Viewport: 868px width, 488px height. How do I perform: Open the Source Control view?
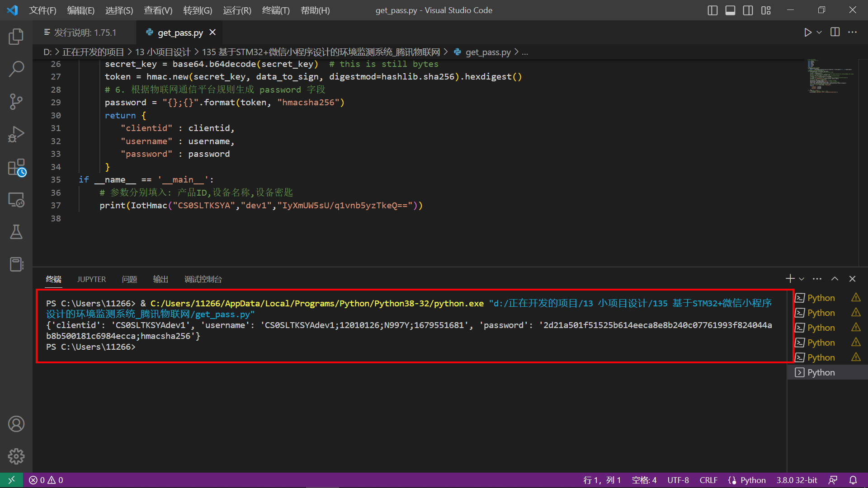(x=16, y=102)
